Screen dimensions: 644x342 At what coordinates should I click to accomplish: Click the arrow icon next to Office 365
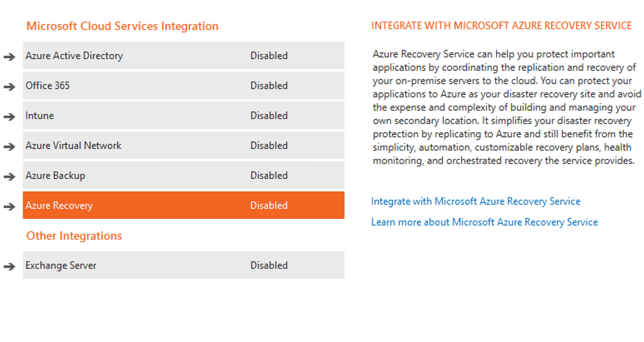[x=9, y=87]
